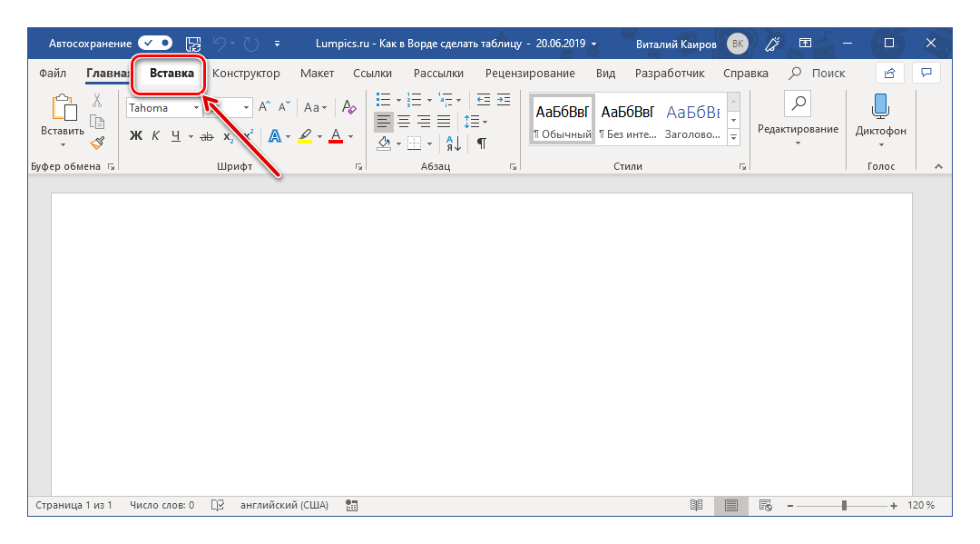Toggle the show paragraph marks icon

[482, 143]
